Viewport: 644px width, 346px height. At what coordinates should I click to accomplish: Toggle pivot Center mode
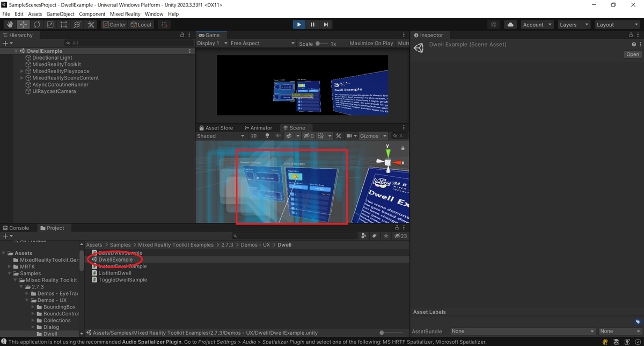(114, 25)
